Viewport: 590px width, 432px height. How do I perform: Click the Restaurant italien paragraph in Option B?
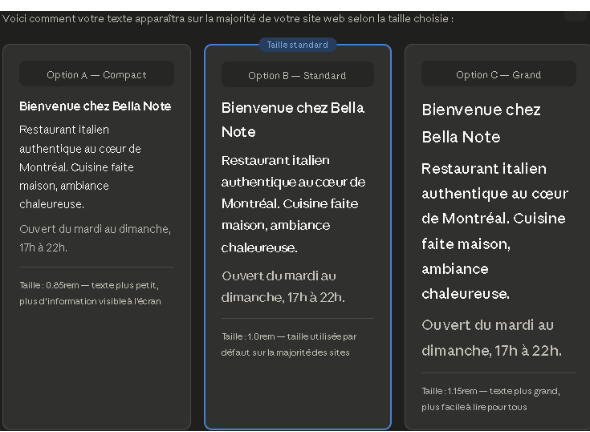(293, 204)
